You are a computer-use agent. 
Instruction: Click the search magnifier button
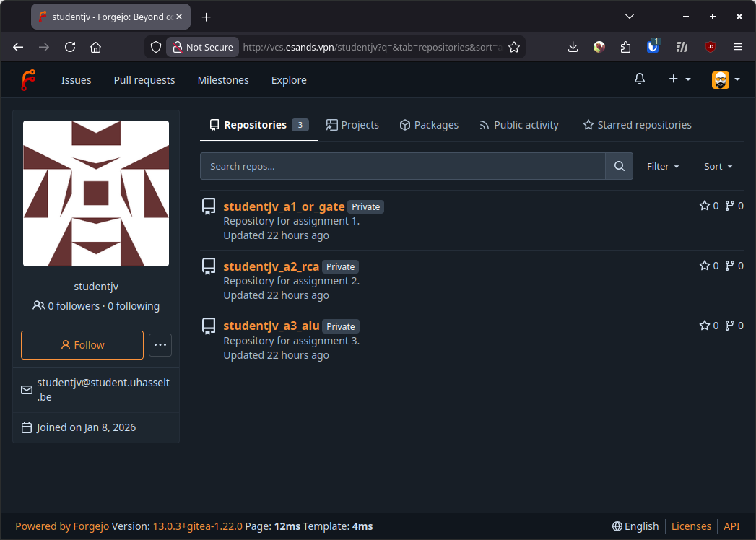pos(619,166)
